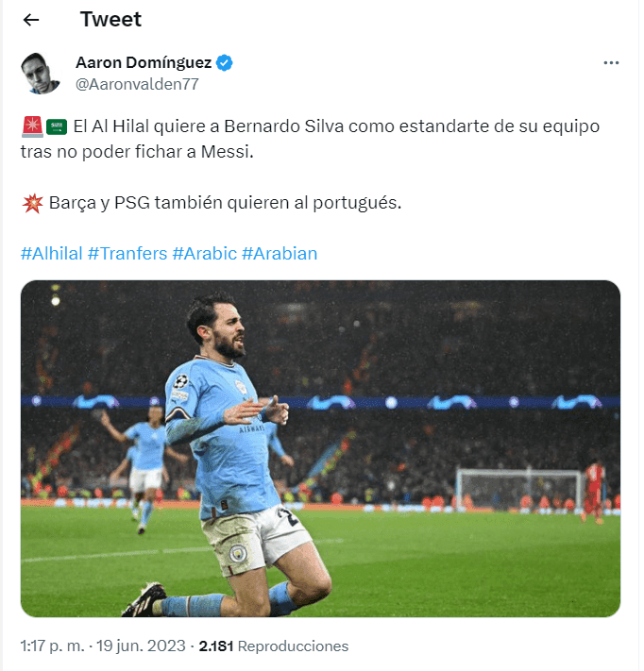Visit the @Aaronvalden77 handle
The image size is (644, 671).
pos(136,84)
